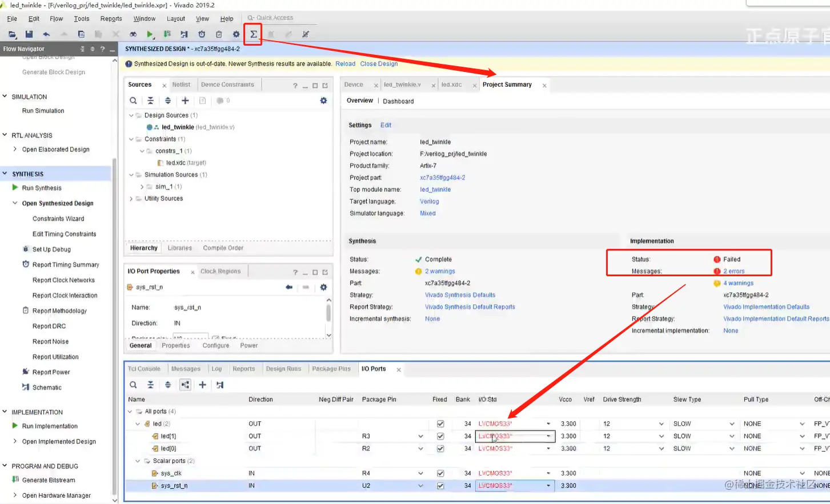Expand Utility Sources tree node
Screen dimensions: 830x504
click(x=131, y=199)
